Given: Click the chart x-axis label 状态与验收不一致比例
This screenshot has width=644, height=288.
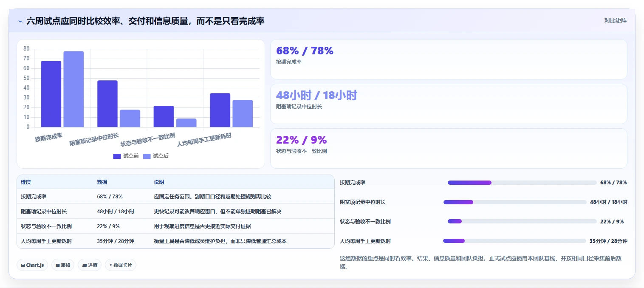Looking at the screenshot, I should 148,141.
